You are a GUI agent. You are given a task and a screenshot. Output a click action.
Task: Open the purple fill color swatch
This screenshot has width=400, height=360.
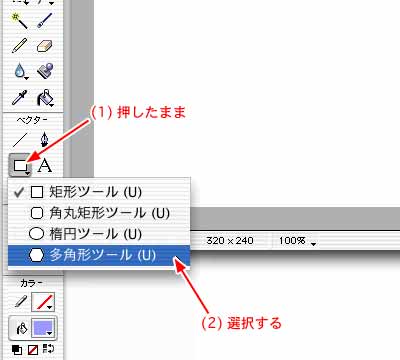click(43, 328)
